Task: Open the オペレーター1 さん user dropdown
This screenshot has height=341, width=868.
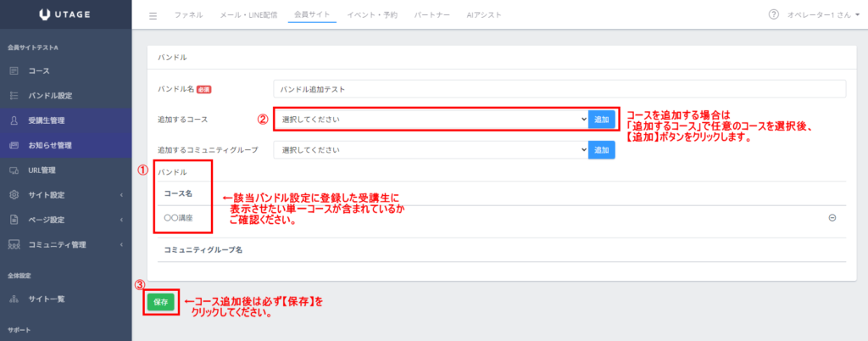Action: 823,15
